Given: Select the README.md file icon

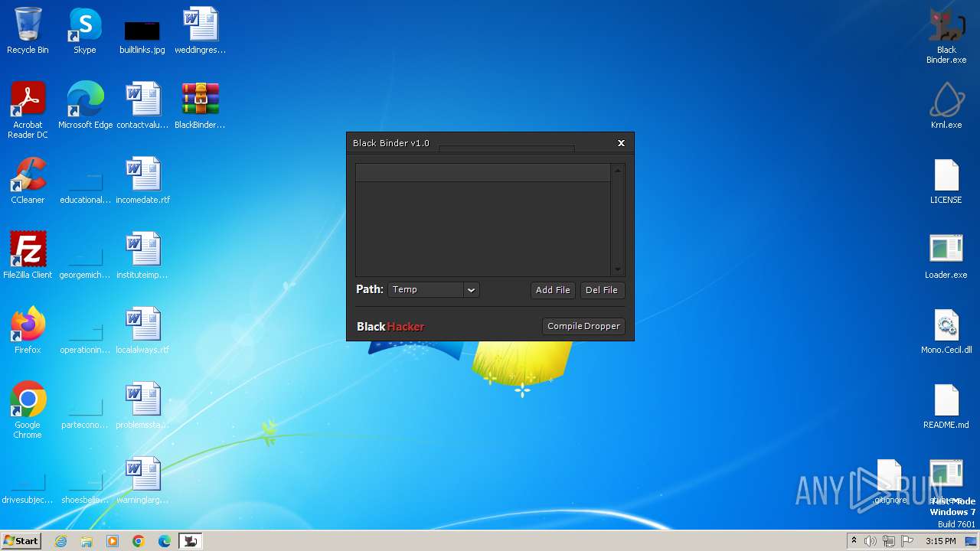Looking at the screenshot, I should 946,406.
